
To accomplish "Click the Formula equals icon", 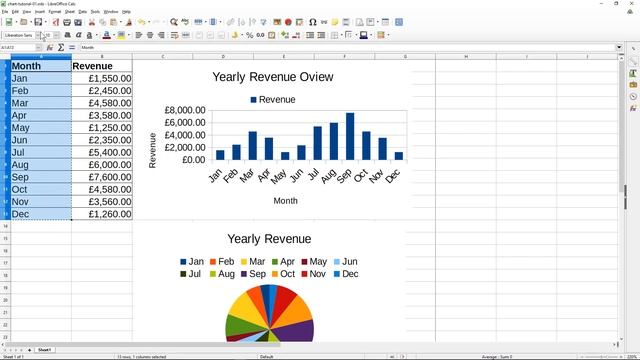I will 72,47.
